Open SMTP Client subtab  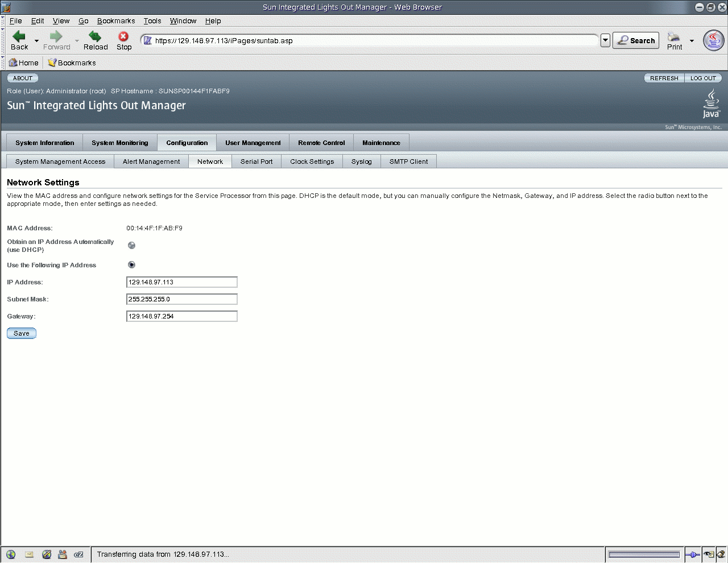coord(408,162)
